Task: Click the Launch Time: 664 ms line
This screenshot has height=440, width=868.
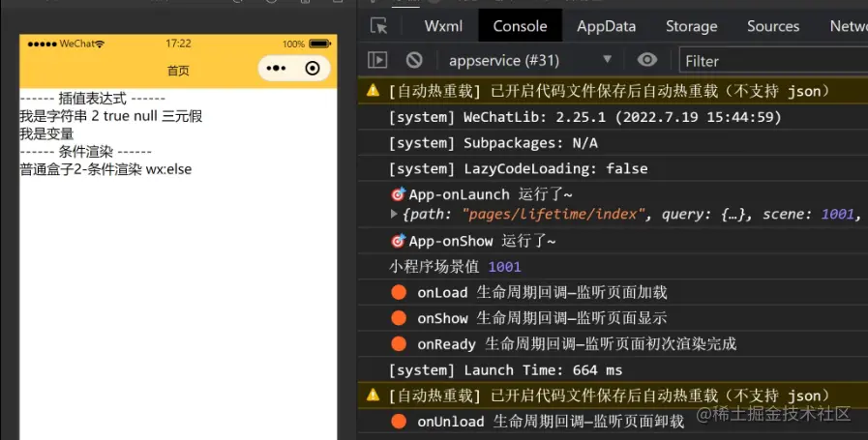Action: click(x=505, y=369)
